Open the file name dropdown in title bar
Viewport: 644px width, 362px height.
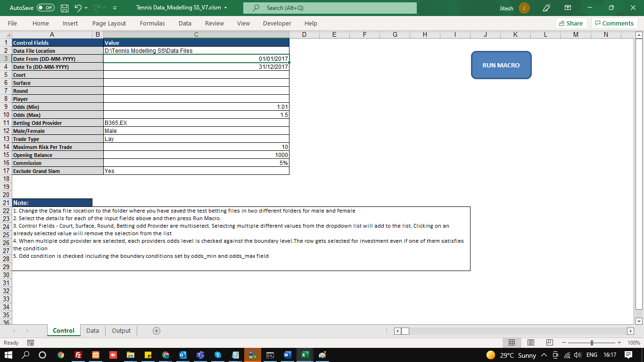coord(226,8)
